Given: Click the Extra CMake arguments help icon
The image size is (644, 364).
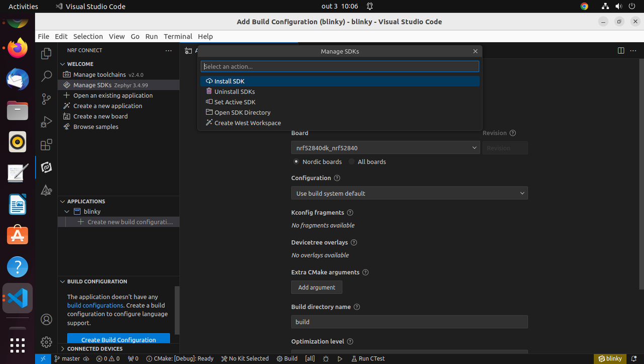Looking at the screenshot, I should click(366, 272).
